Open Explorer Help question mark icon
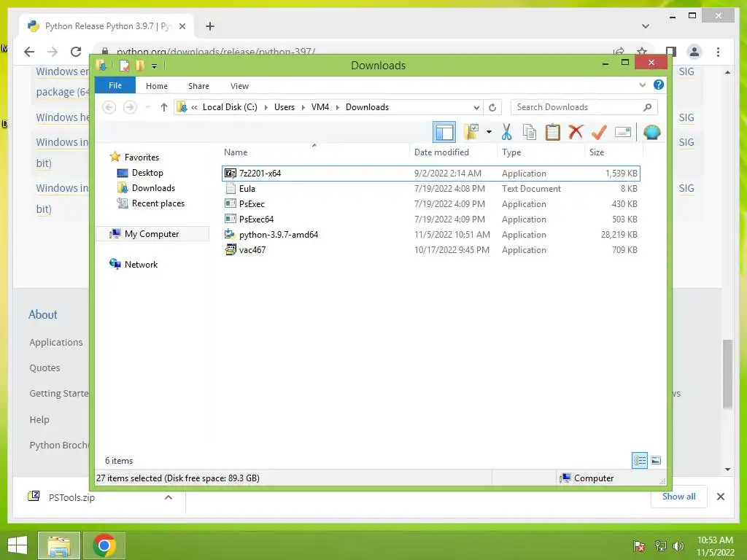This screenshot has height=560, width=747. pos(659,85)
